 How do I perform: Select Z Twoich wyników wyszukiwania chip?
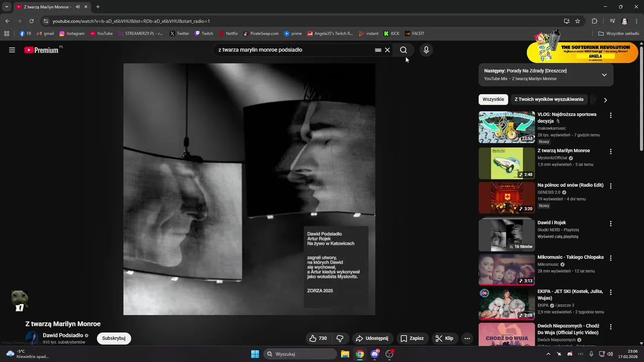tap(549, 100)
